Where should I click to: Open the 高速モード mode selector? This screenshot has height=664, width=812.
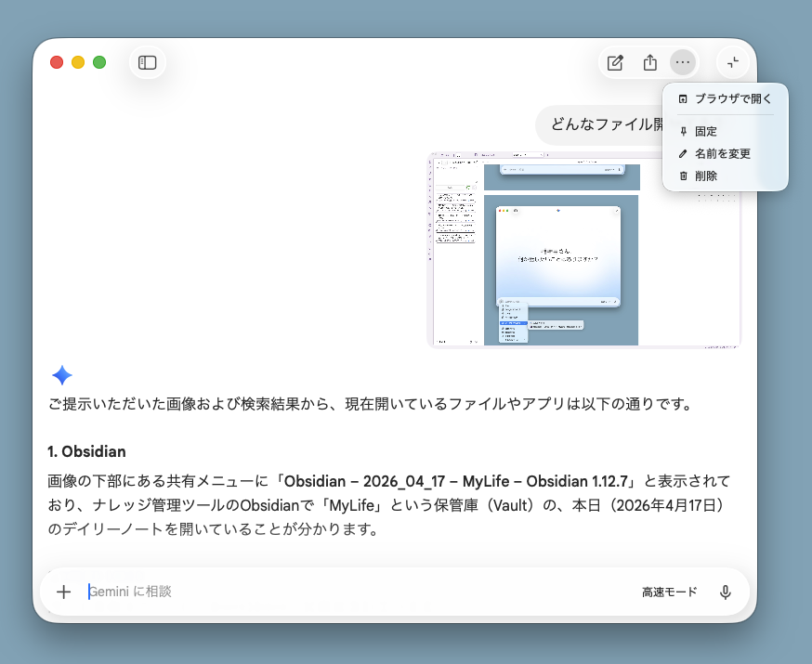(668, 592)
